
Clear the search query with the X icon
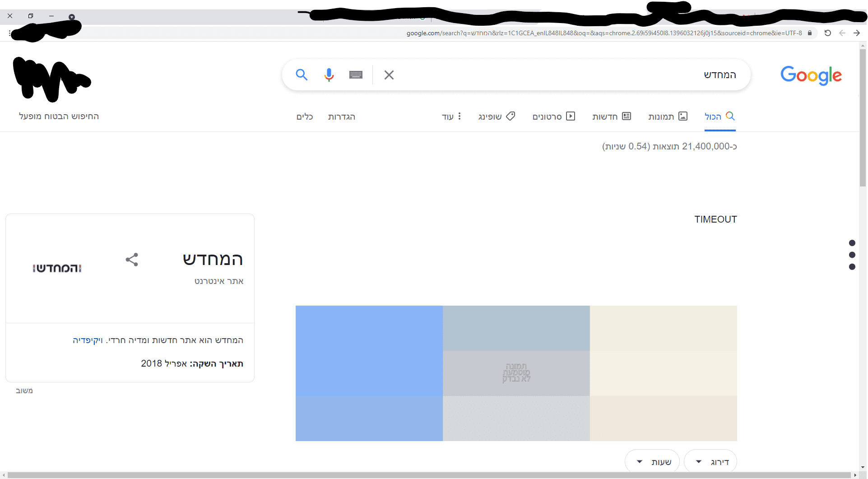[x=389, y=75]
